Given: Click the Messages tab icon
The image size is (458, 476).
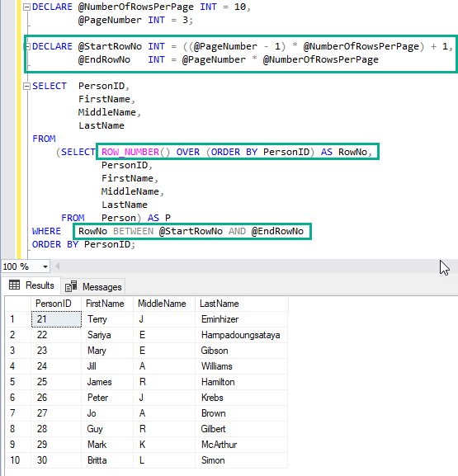Looking at the screenshot, I should pos(71,286).
